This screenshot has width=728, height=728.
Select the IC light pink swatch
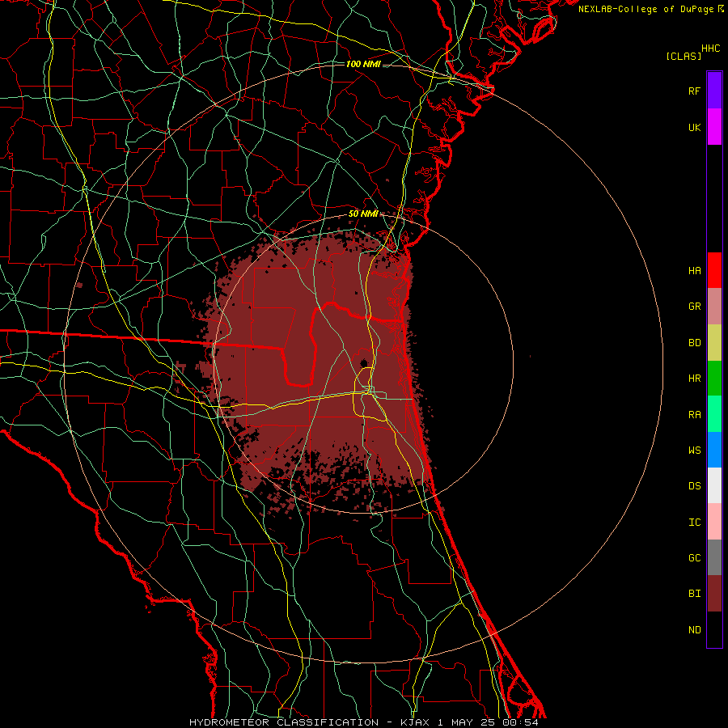coord(714,522)
